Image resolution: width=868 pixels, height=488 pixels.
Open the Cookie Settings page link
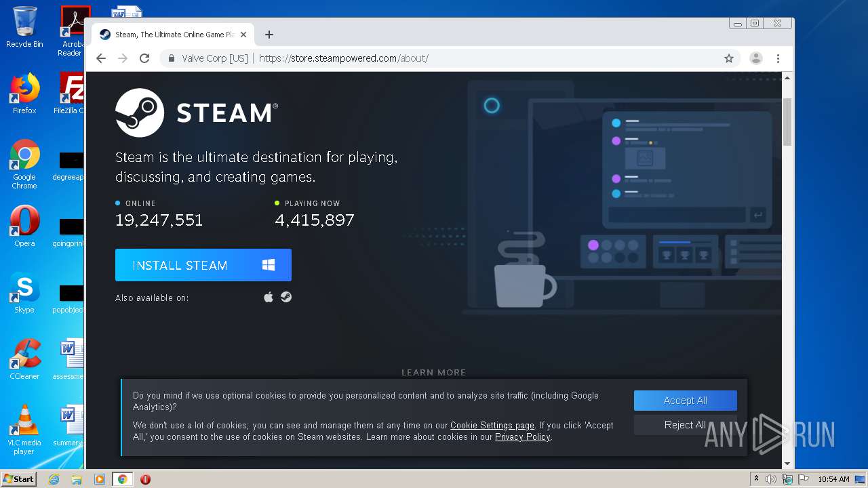click(492, 426)
